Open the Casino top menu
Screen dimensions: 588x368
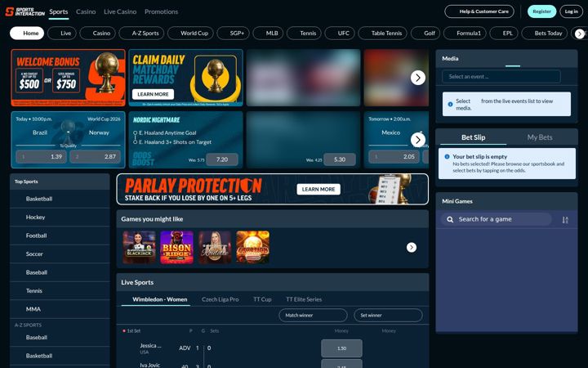click(86, 11)
